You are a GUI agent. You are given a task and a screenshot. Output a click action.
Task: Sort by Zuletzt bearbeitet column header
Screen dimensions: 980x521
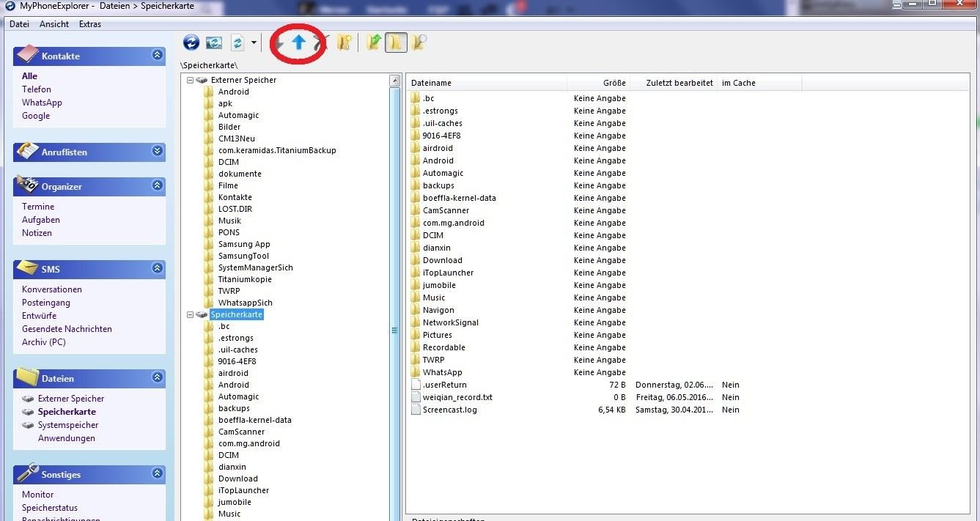(x=674, y=83)
